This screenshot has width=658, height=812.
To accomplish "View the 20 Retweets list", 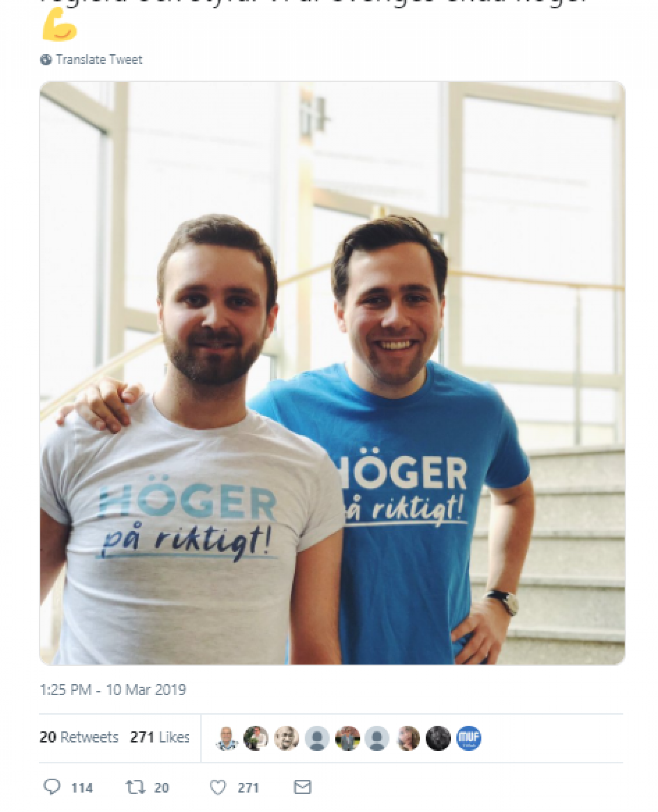I will pyautogui.click(x=79, y=737).
